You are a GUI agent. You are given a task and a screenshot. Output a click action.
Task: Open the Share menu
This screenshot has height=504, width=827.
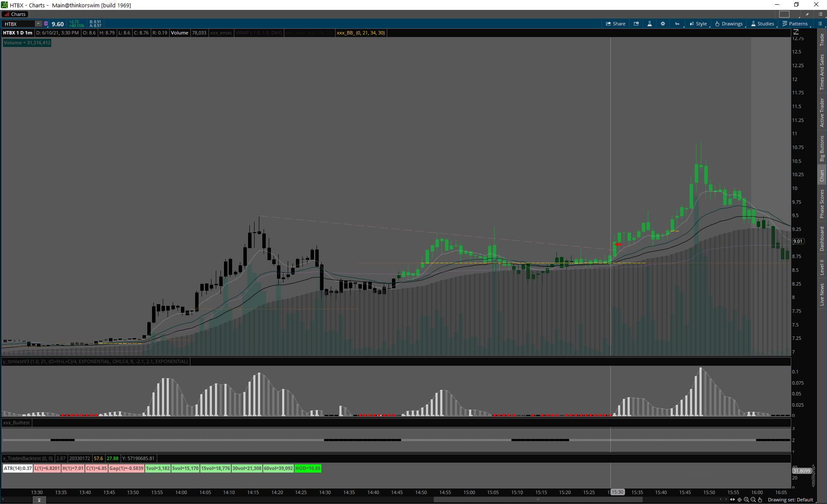pos(616,24)
